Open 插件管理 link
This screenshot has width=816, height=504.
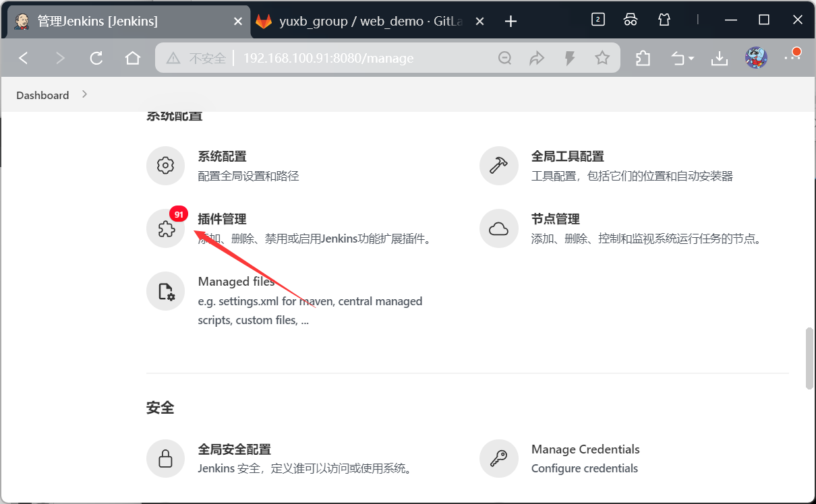(222, 219)
